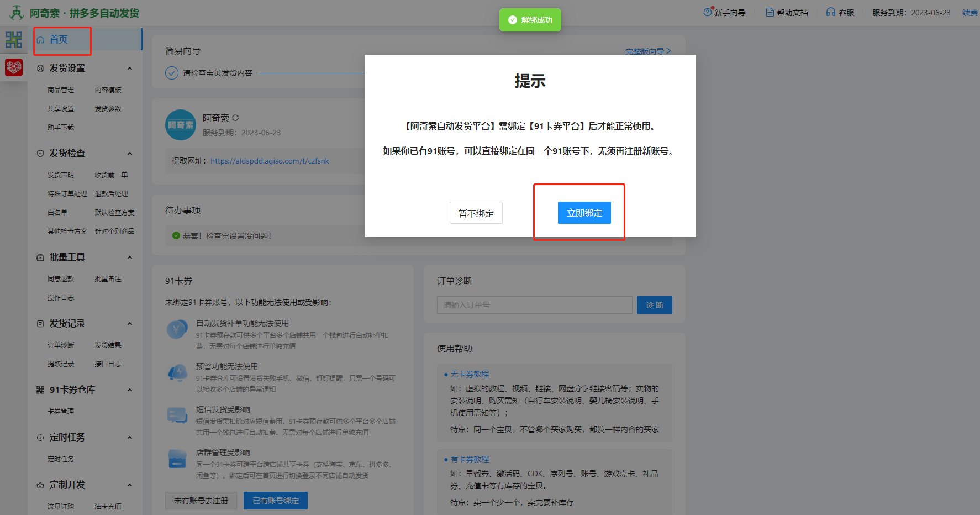Collapse the 定制开发 section chevron
The width and height of the screenshot is (980, 515).
tap(130, 485)
